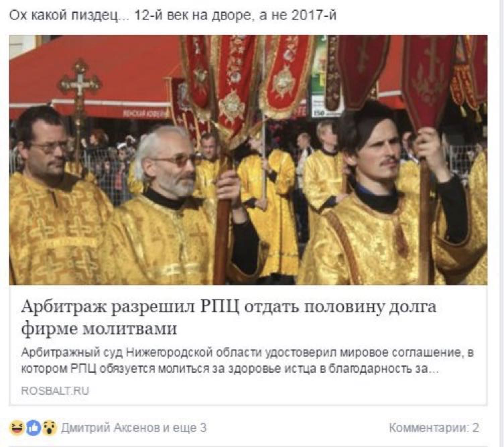This screenshot has width=504, height=447.
Task: Click the headline line 'фирме молитвами'
Action: coord(99,328)
